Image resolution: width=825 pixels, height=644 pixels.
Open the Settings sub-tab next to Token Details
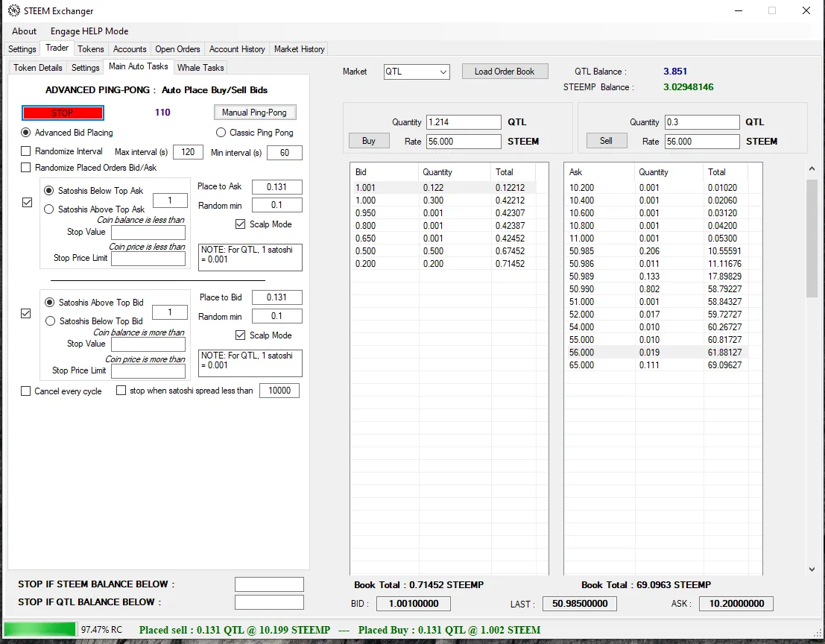point(85,67)
